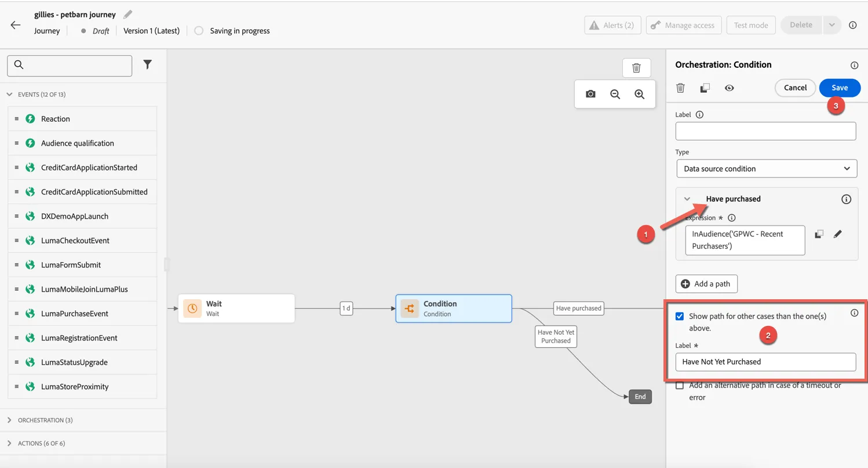Delete the condition via panel trash icon
Image resolution: width=868 pixels, height=468 pixels.
point(681,88)
